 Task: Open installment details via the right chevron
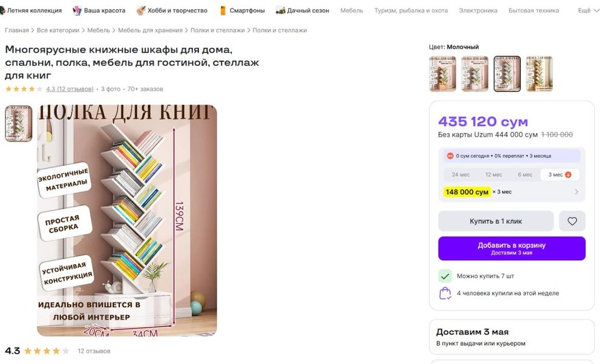pos(576,192)
